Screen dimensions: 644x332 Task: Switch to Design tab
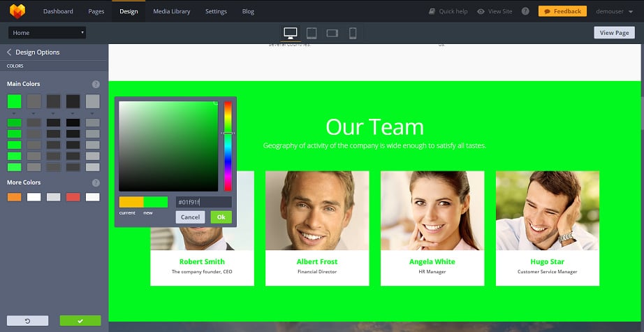click(x=129, y=11)
